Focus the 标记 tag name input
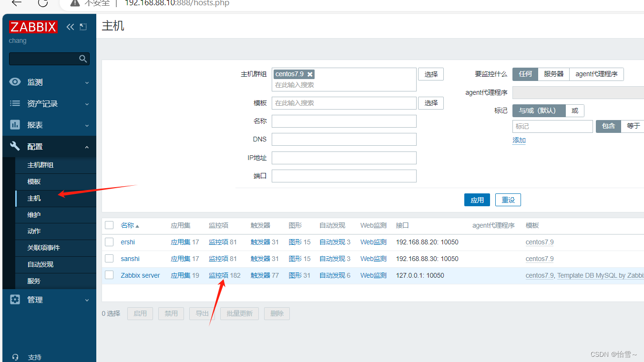 tap(552, 126)
